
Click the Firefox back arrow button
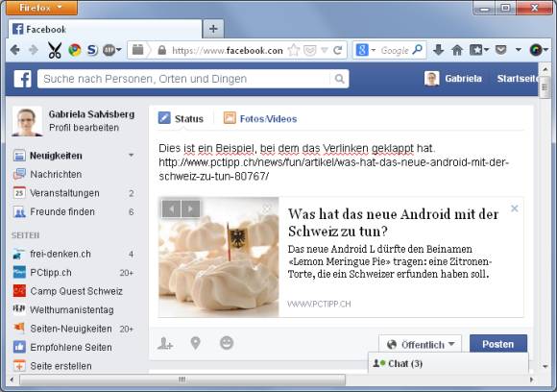(x=15, y=50)
